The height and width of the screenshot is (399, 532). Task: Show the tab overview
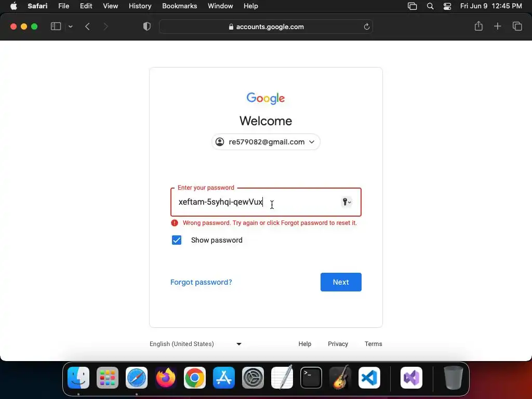(x=517, y=26)
